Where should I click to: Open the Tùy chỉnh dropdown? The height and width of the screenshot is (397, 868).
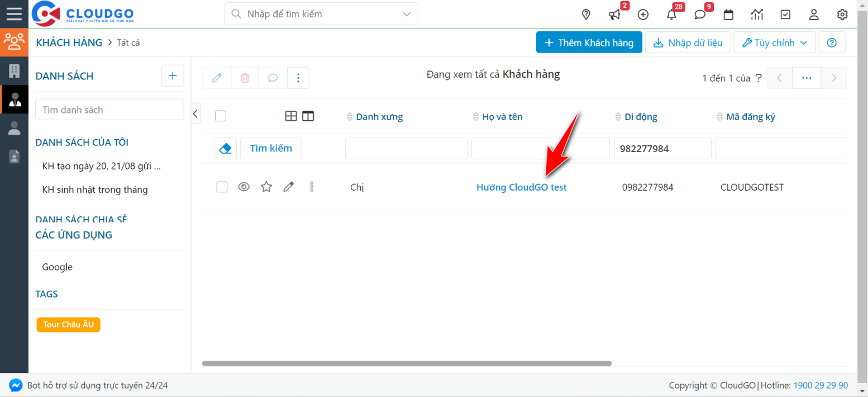775,42
